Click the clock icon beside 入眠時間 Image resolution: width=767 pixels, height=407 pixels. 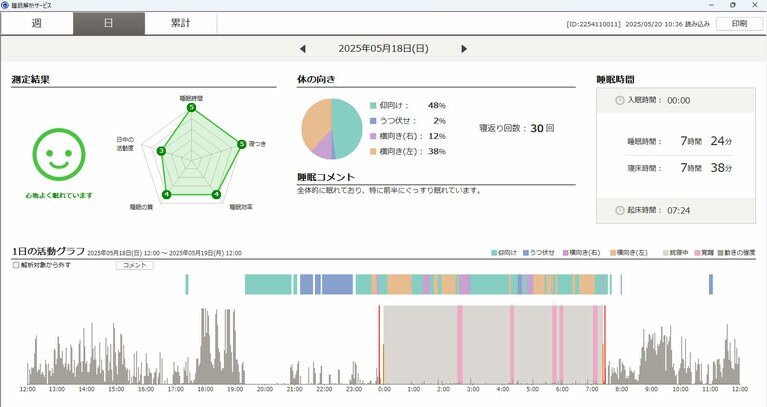[x=620, y=100]
